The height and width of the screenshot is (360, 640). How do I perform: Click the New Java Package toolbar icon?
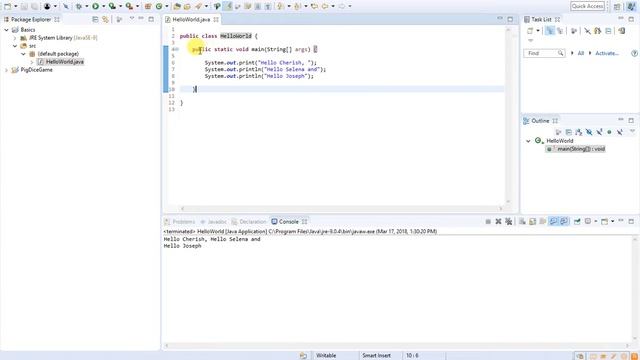point(148,6)
